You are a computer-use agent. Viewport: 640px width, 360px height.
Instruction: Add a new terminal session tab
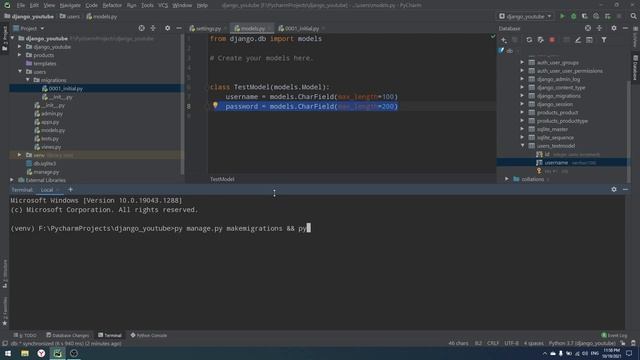pyautogui.click(x=70, y=189)
